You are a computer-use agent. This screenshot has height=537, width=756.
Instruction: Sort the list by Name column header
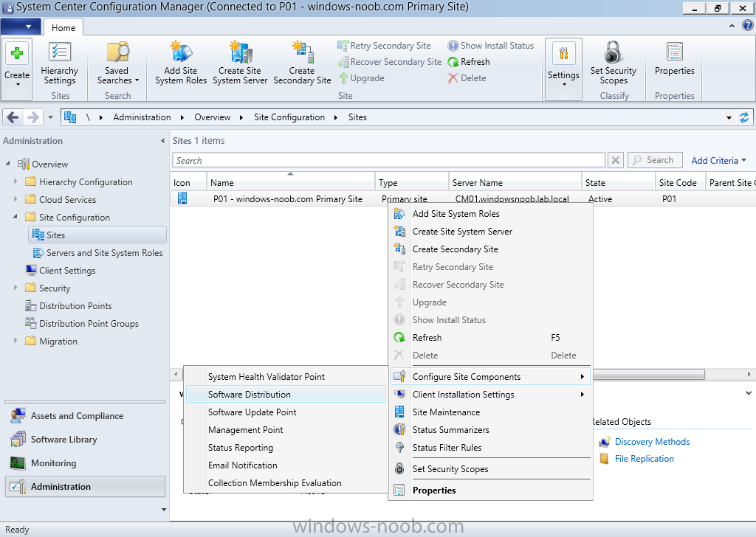[x=291, y=182]
